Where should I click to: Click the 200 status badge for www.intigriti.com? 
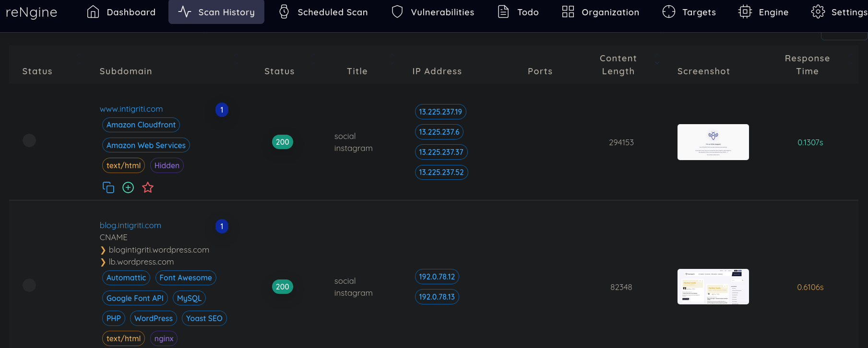(283, 142)
